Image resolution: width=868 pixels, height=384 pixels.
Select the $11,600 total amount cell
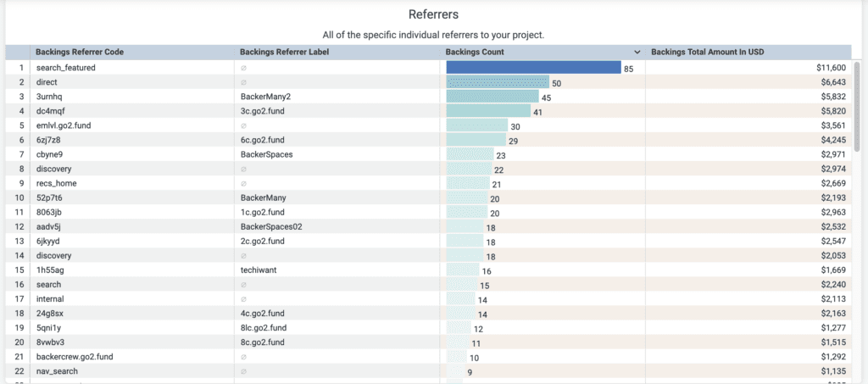(829, 68)
